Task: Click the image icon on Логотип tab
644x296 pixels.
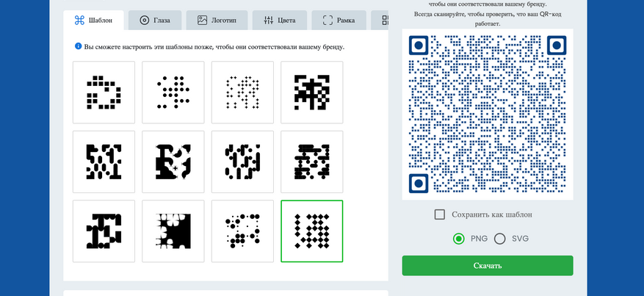Action: 202,21
